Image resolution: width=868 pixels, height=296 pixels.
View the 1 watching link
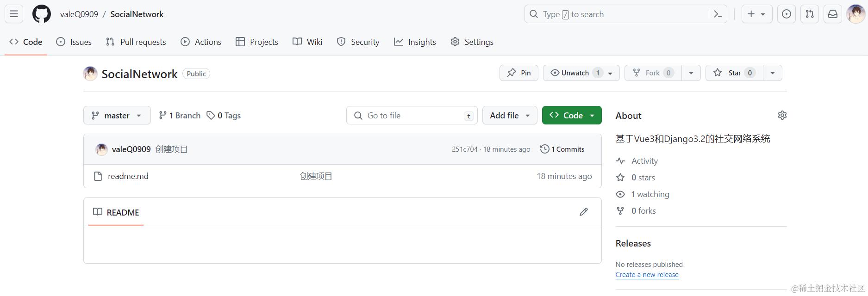pos(643,194)
